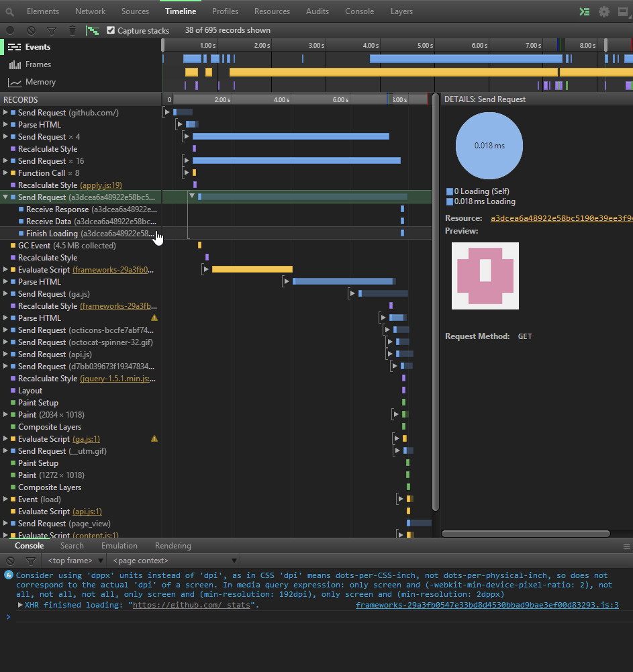This screenshot has height=672, width=633.
Task: Open the timeline filter icon
Action: [x=52, y=30]
